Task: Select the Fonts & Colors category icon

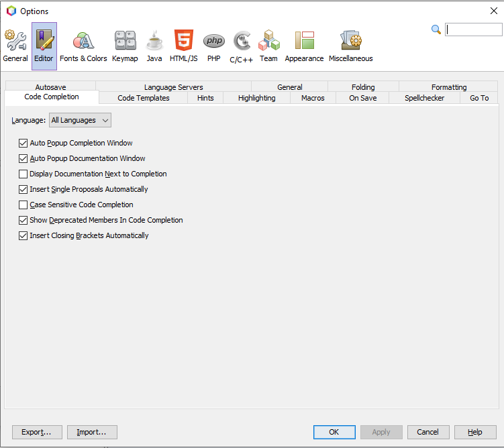Action: [x=83, y=42]
